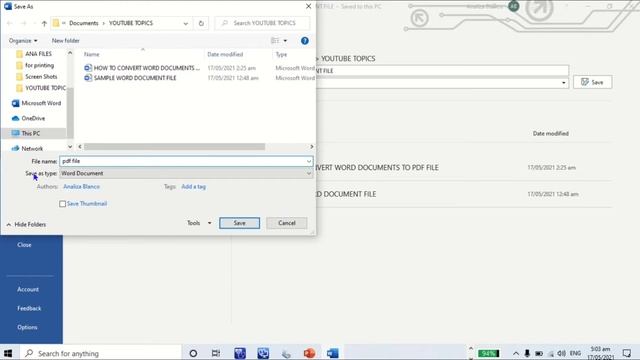Sort by Date modified column in dialog
640x360 pixels.
pyautogui.click(x=225, y=54)
